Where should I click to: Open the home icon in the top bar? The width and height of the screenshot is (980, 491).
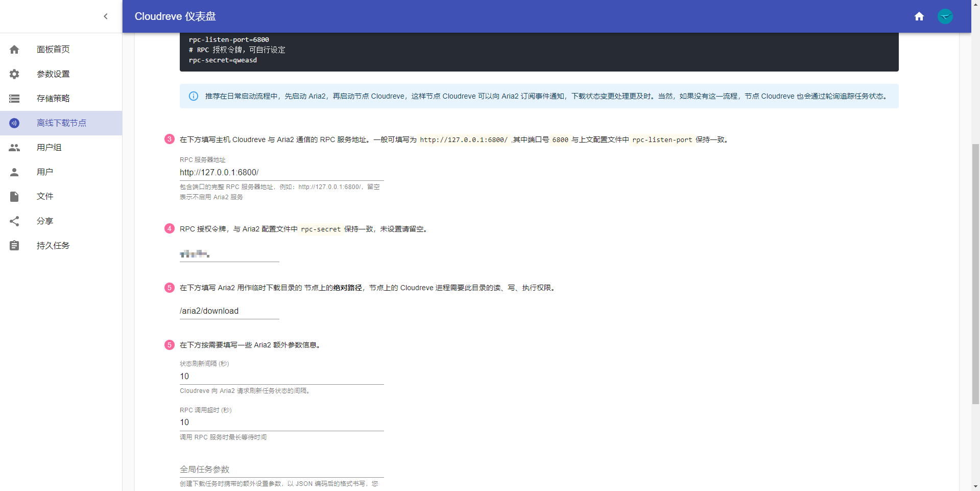[x=919, y=16]
